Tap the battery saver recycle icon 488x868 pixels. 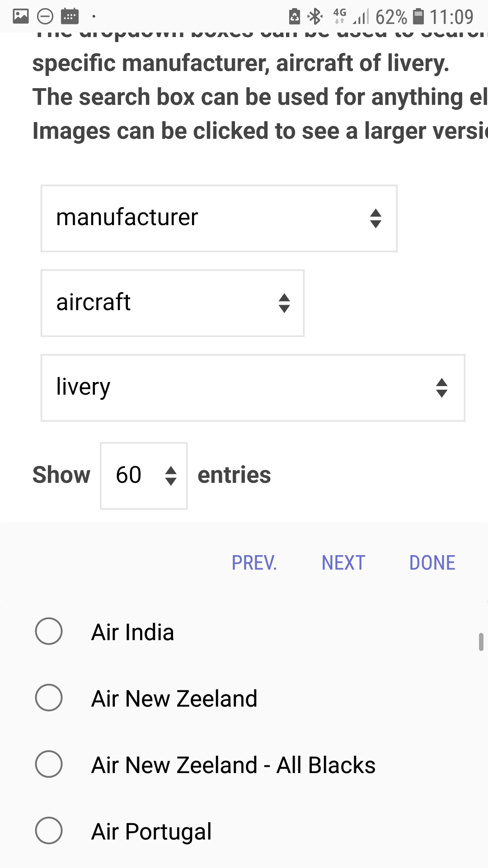(295, 17)
